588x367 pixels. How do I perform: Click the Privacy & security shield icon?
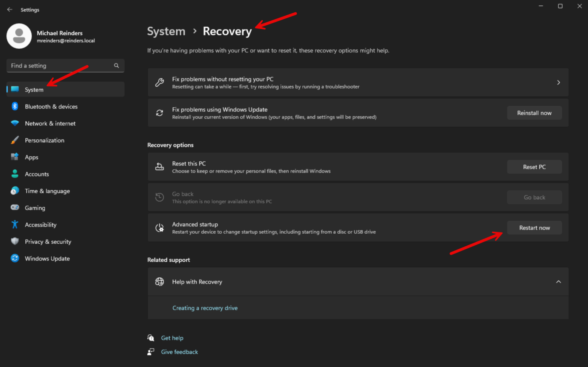point(15,241)
